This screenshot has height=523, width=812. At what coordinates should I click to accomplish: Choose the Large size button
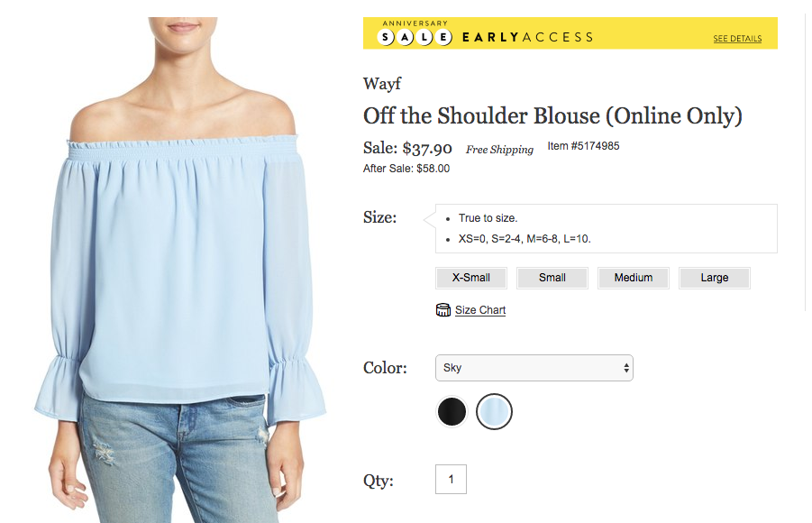click(715, 278)
